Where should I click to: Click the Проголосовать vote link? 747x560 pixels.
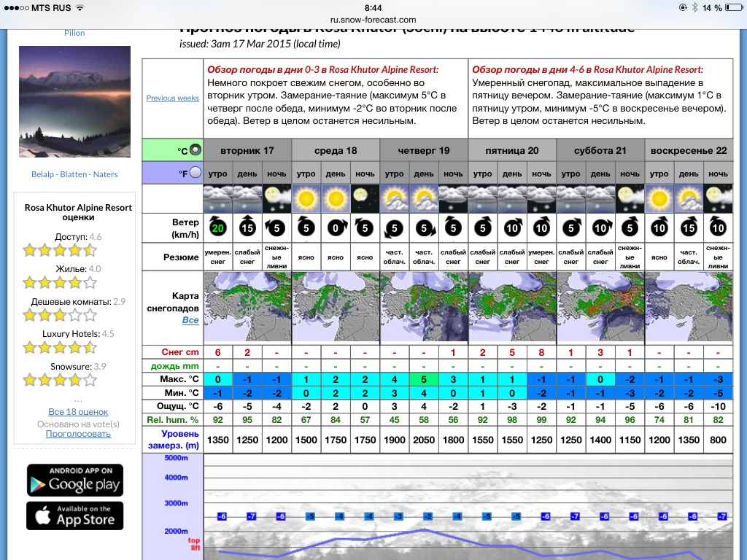[78, 434]
